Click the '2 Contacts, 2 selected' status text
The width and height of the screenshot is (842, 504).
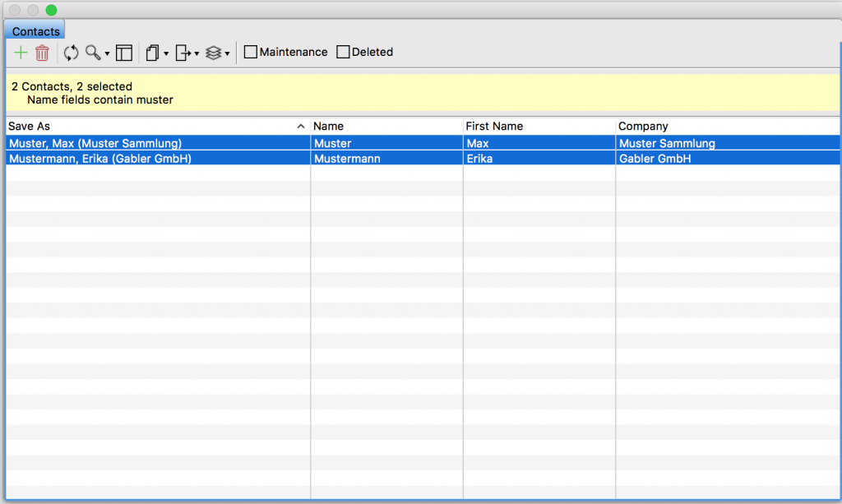click(72, 86)
